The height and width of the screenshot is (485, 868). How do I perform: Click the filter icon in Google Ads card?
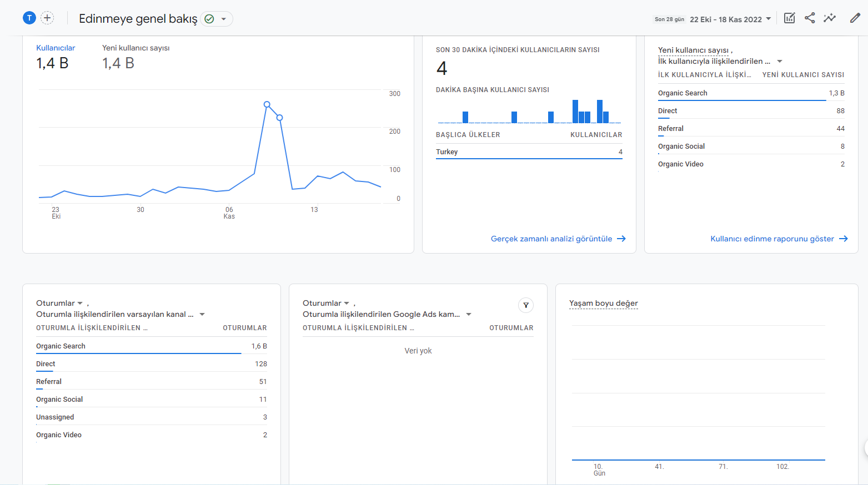coord(526,305)
